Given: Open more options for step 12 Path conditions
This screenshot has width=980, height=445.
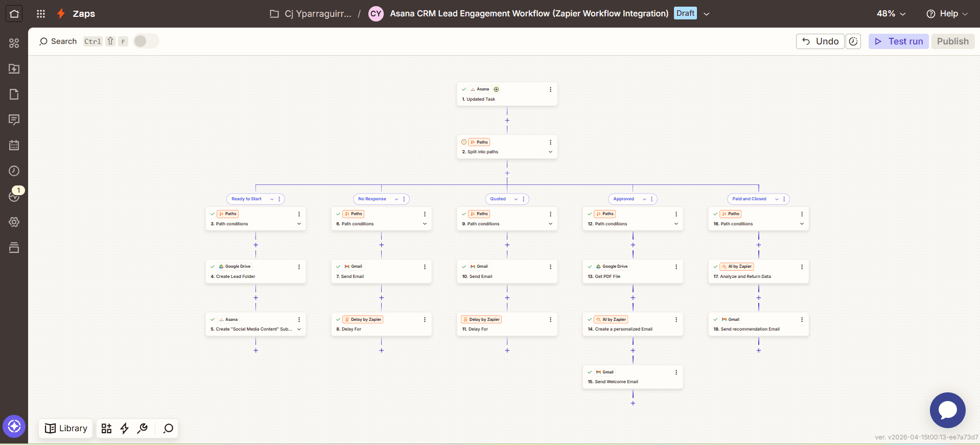Looking at the screenshot, I should tap(676, 214).
